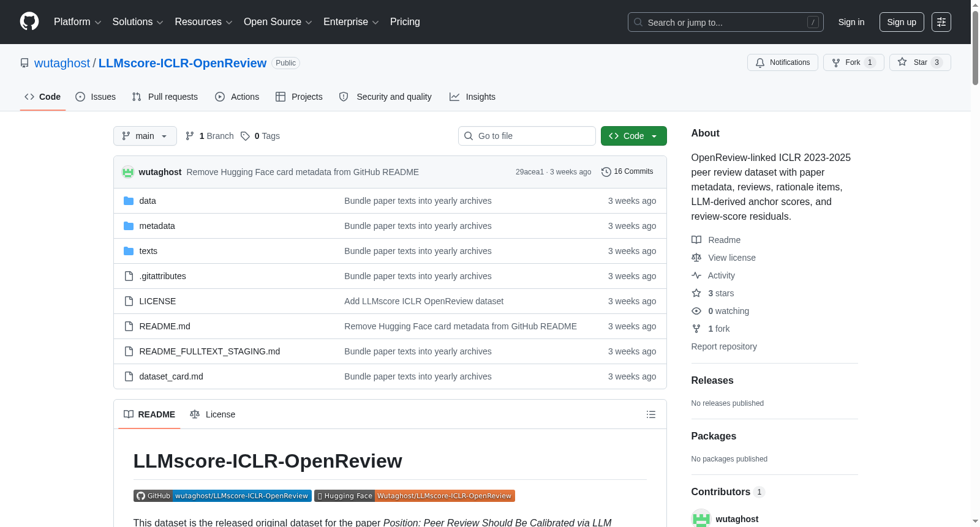Click the Hugging Face badge

[x=415, y=496]
